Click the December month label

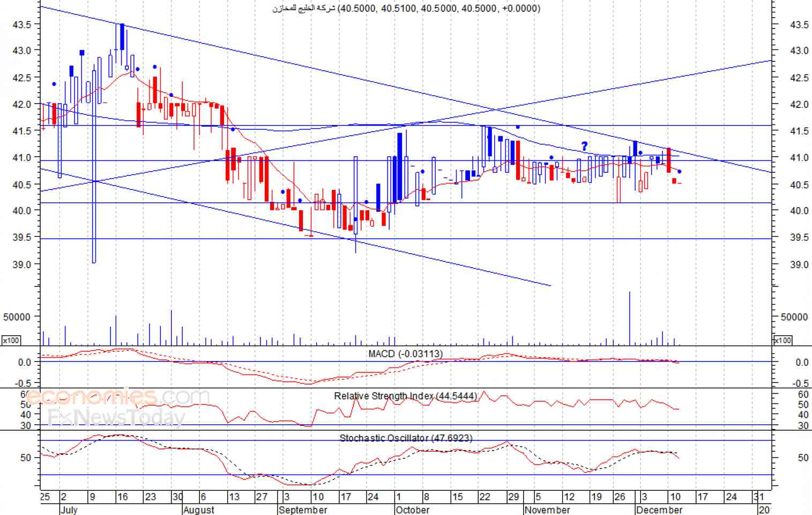pyautogui.click(x=659, y=510)
